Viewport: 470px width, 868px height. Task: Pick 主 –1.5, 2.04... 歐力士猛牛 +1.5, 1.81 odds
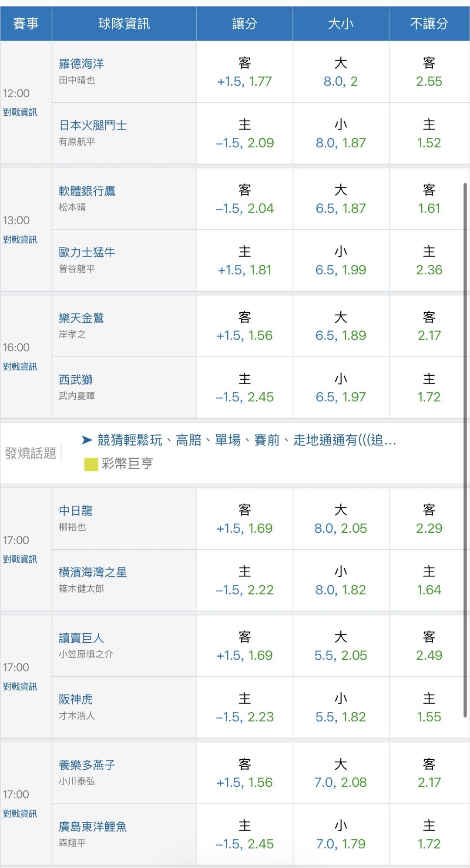click(x=245, y=261)
